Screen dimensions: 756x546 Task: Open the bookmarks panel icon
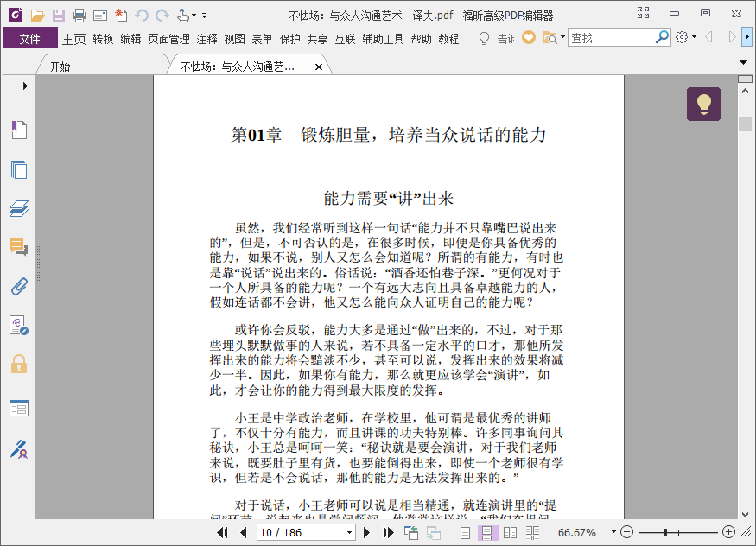coord(19,130)
